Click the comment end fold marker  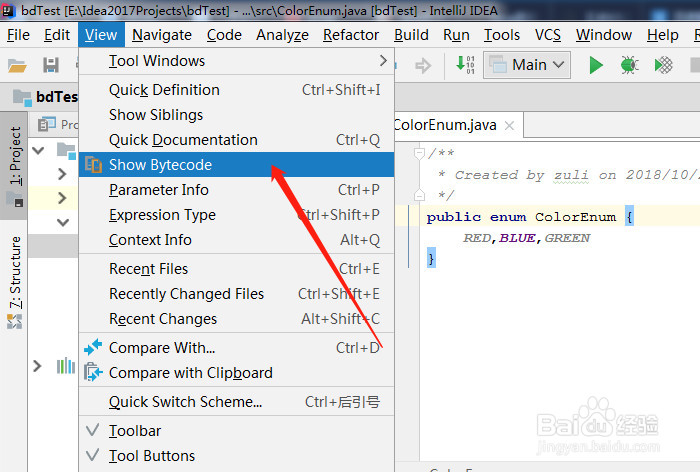coord(419,195)
